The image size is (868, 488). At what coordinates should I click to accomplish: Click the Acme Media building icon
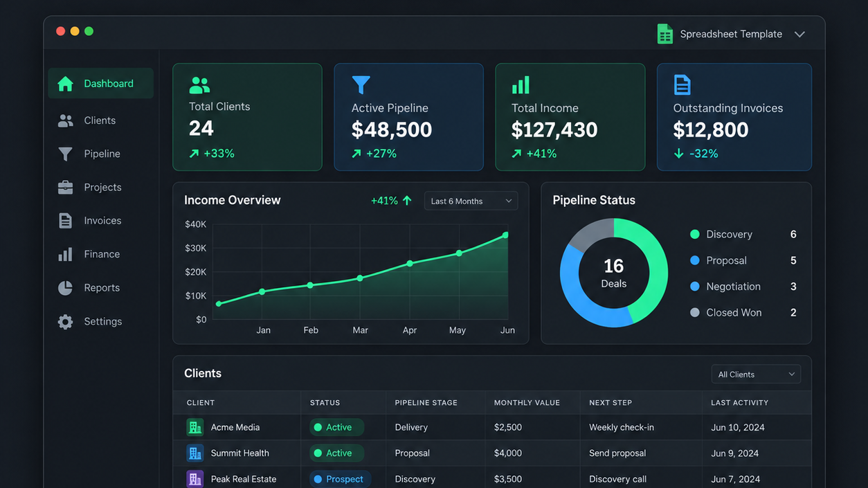click(x=195, y=427)
